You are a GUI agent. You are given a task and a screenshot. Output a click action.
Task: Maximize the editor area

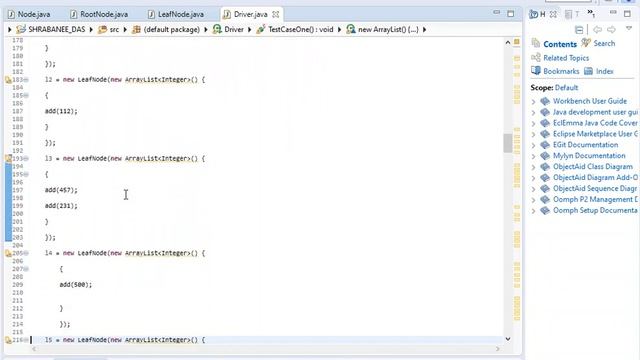[x=511, y=13]
